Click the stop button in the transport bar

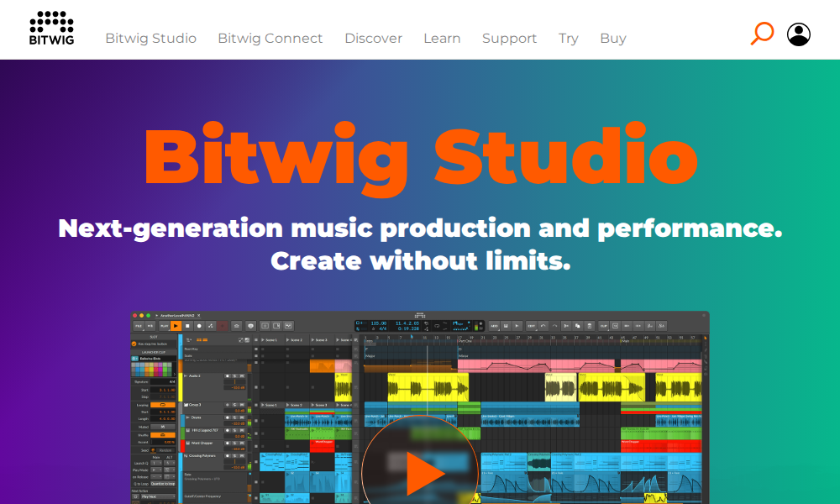point(187,326)
